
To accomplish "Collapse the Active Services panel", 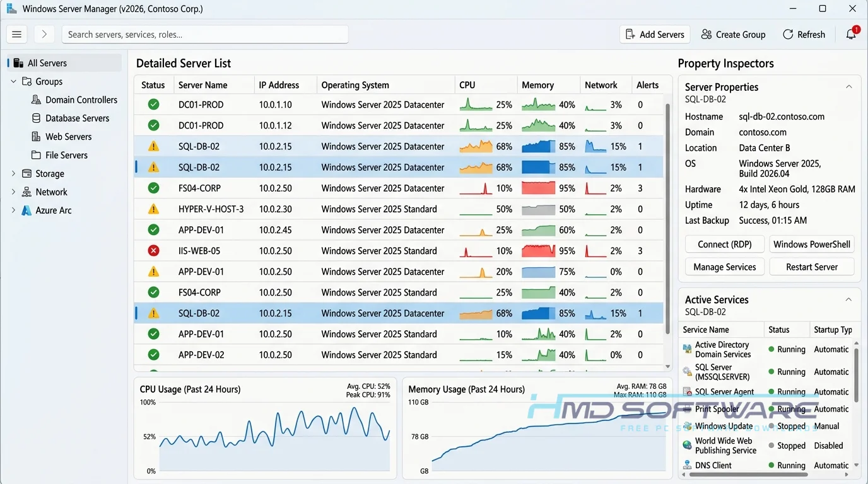I will tap(848, 299).
